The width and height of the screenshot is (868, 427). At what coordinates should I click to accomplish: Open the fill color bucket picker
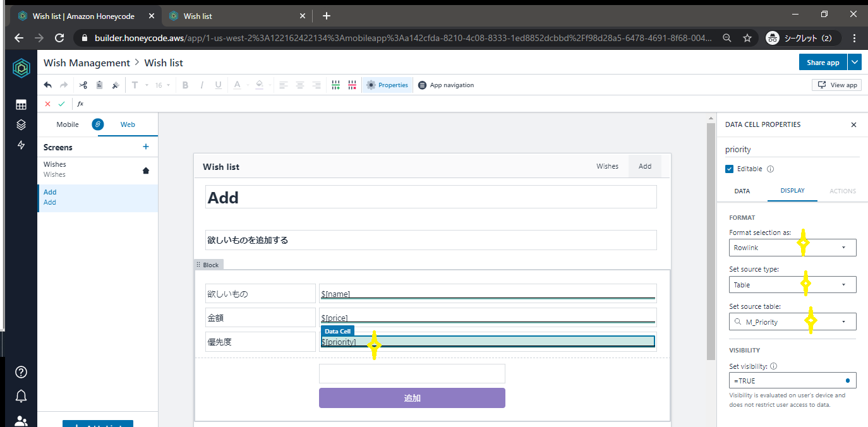(262, 85)
